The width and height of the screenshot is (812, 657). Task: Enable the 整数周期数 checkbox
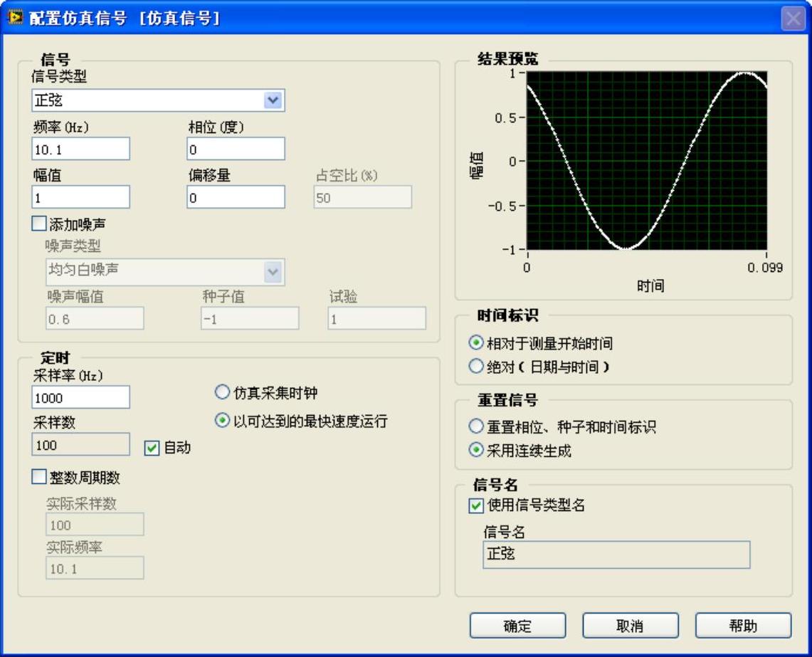(39, 477)
